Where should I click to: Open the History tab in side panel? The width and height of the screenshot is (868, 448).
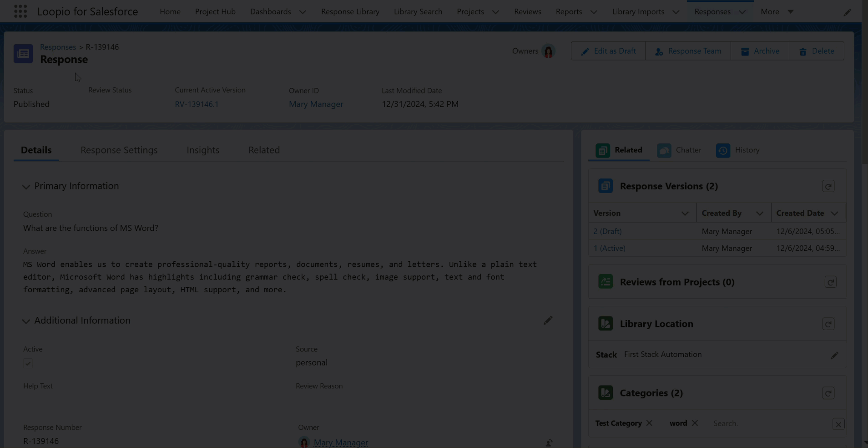(x=737, y=150)
